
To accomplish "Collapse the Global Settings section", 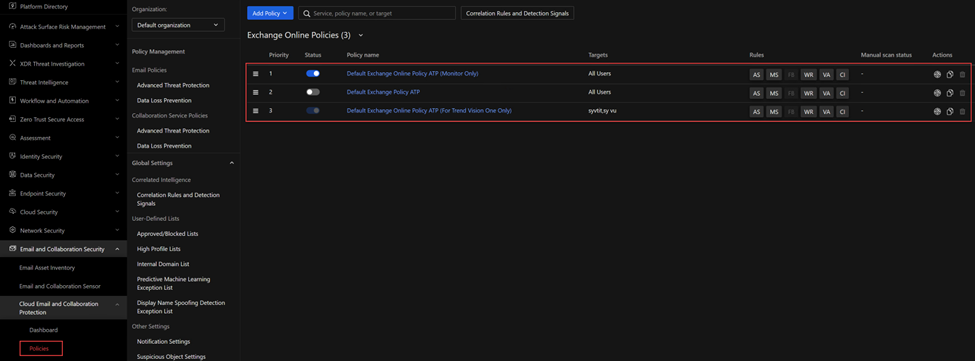I will (232, 163).
